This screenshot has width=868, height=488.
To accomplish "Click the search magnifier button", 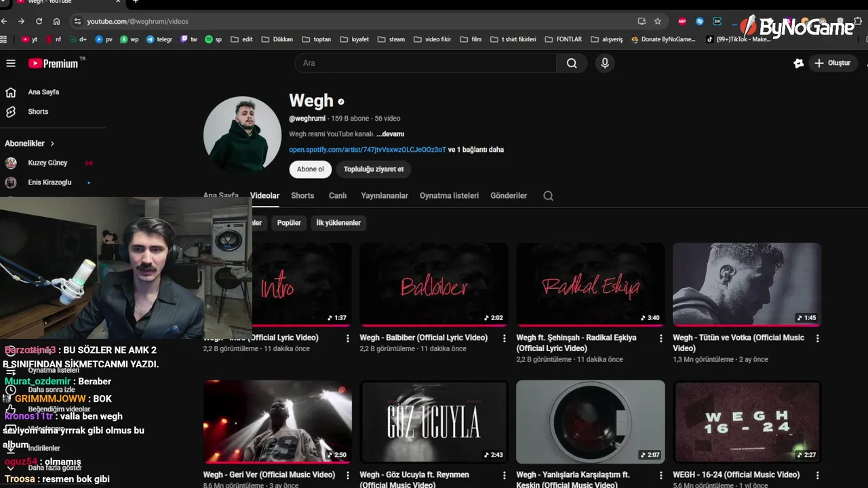I will [572, 63].
